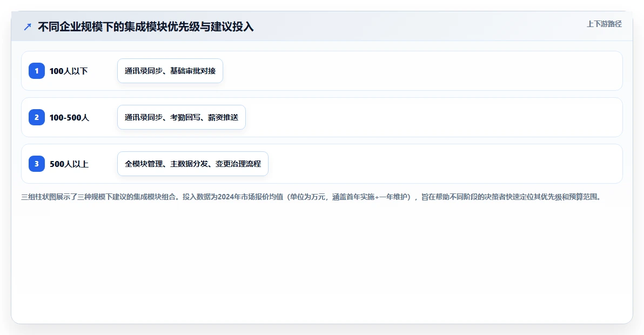Click the number 1 badge for 100人以下
Image resolution: width=644 pixels, height=335 pixels.
pos(37,71)
